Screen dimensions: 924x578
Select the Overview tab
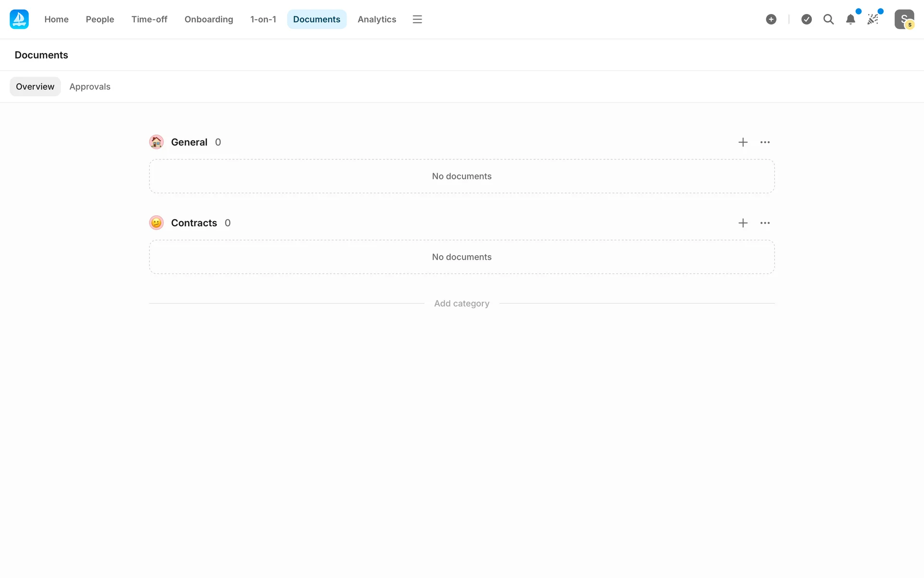35,87
